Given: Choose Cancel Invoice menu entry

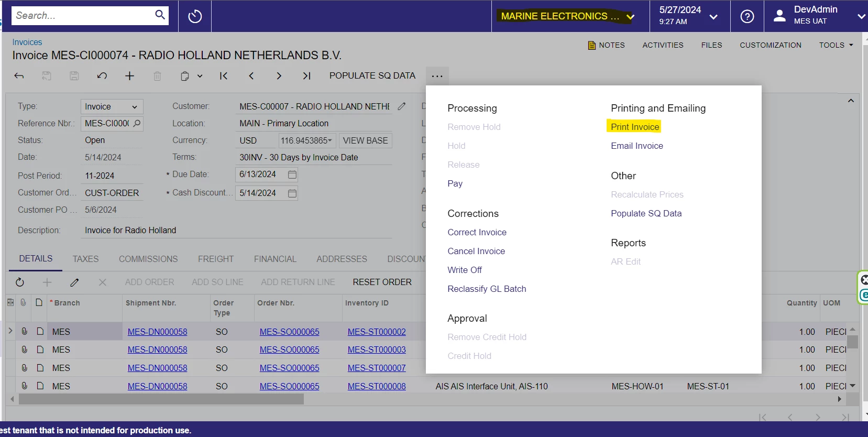Looking at the screenshot, I should pos(476,251).
